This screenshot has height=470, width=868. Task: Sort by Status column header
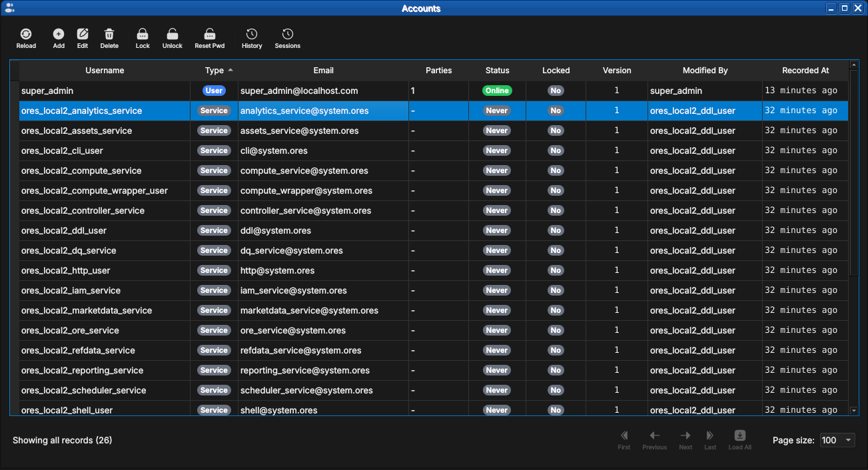pyautogui.click(x=497, y=71)
